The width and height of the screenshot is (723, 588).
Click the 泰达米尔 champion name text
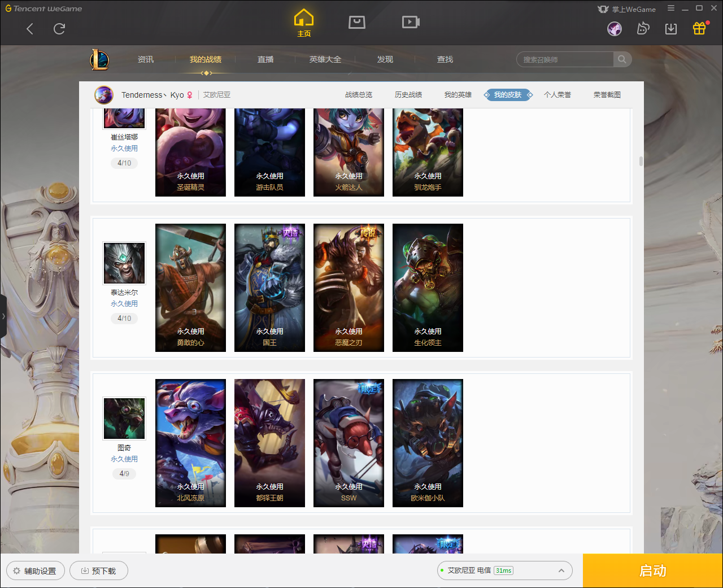coord(124,293)
